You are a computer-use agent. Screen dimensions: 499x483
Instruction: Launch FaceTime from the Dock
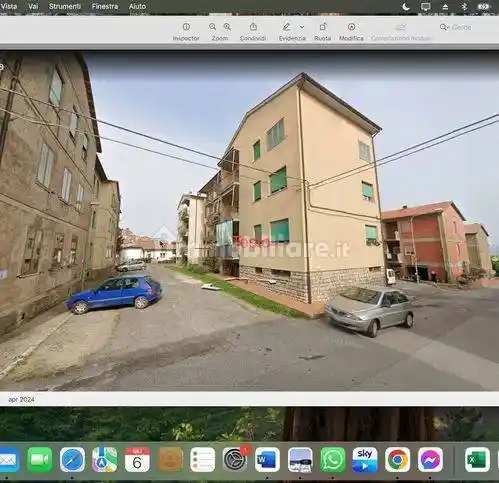(40, 460)
